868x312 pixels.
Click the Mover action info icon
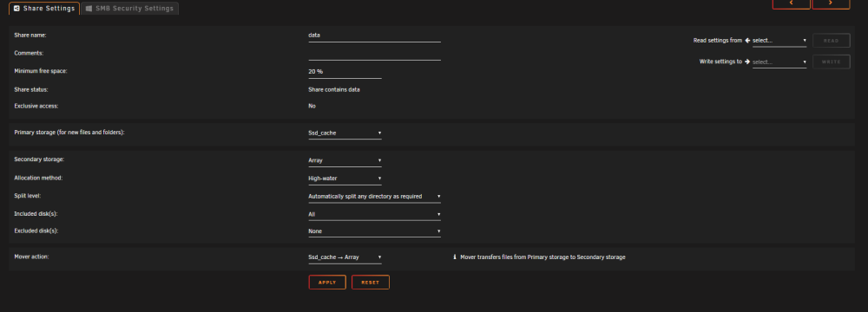[x=455, y=257]
